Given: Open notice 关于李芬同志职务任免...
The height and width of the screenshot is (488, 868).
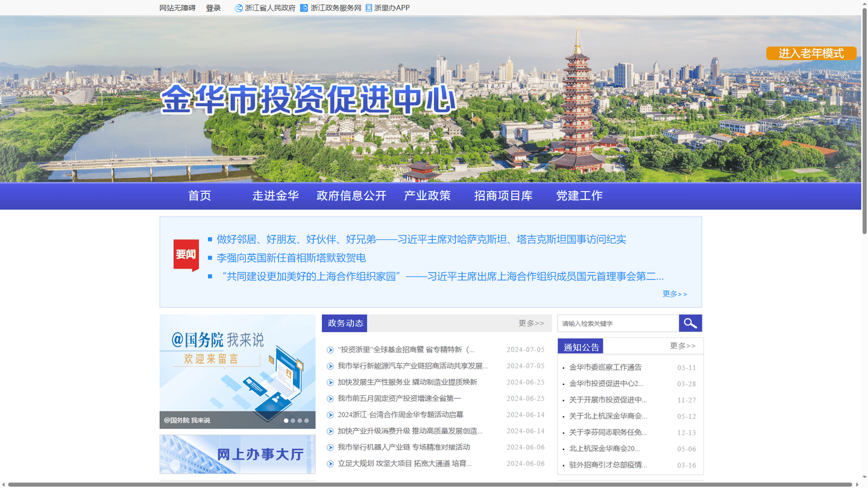Looking at the screenshot, I should click(x=608, y=432).
